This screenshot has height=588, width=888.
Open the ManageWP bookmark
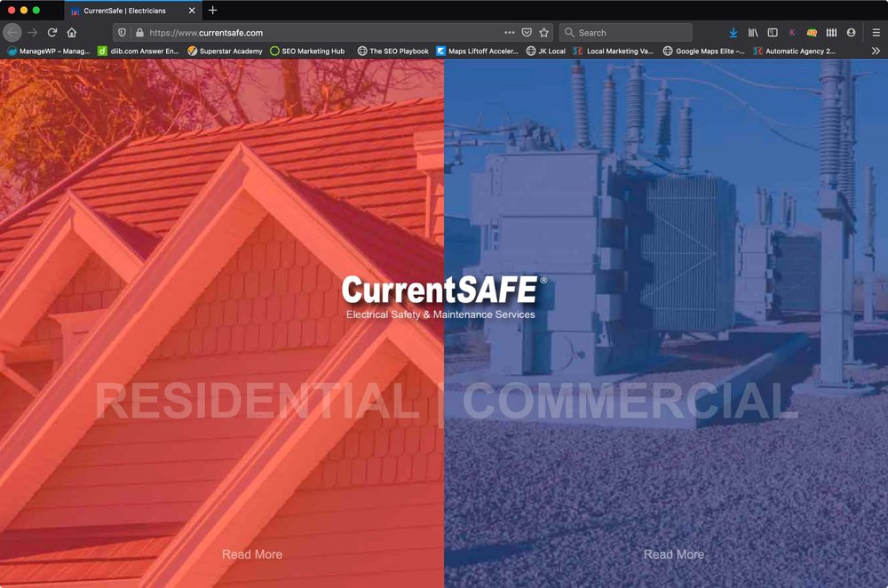(x=49, y=51)
